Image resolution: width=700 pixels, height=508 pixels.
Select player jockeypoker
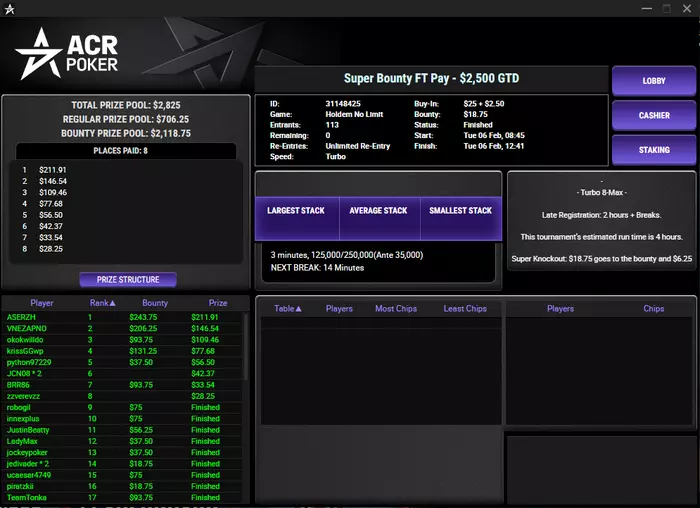[x=122, y=452]
